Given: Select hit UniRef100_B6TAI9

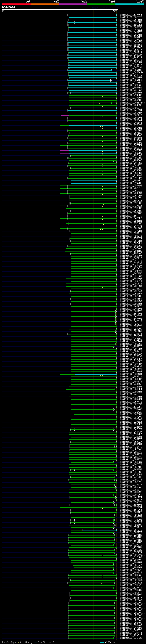Looking at the screenshot, I should point(131,216).
